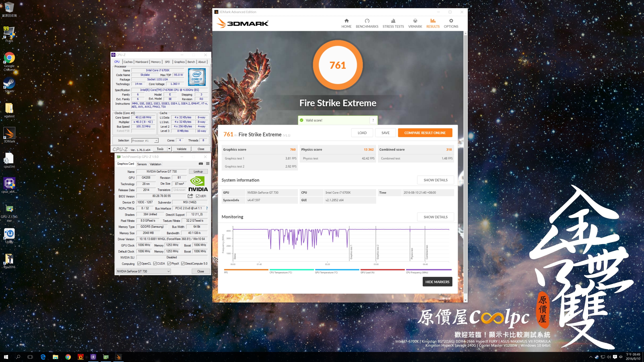The height and width of the screenshot is (362, 644).
Task: Click the Bus Interface question mark icon
Action: point(207,208)
